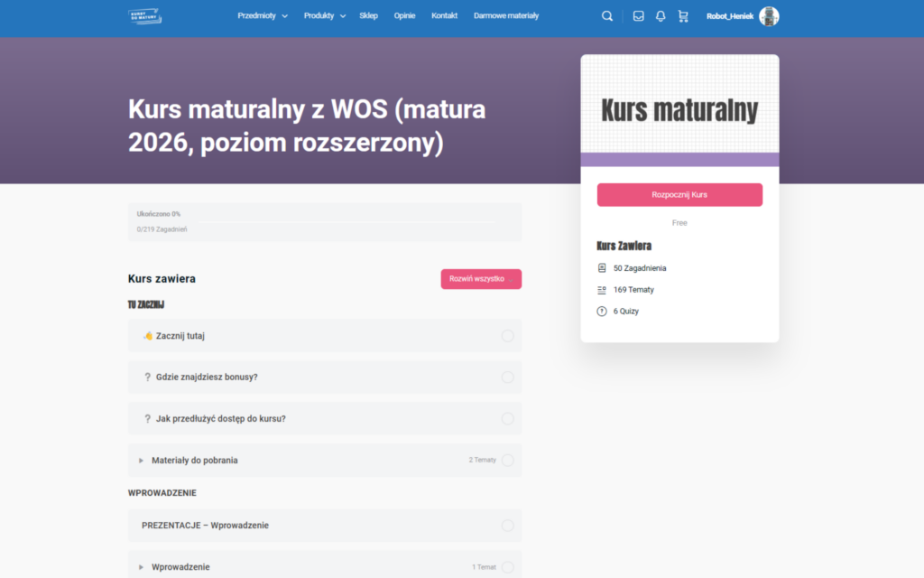Click the Quizy question mark icon
This screenshot has height=578, width=924.
[602, 312]
